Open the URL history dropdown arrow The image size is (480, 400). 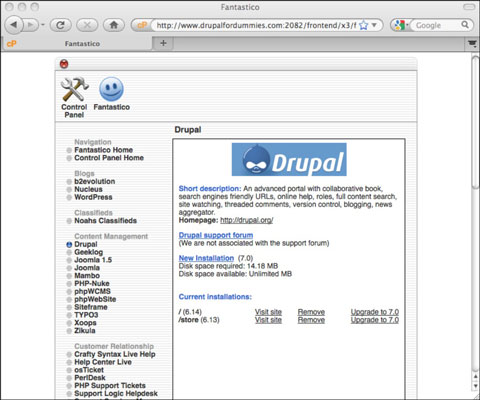coord(374,25)
